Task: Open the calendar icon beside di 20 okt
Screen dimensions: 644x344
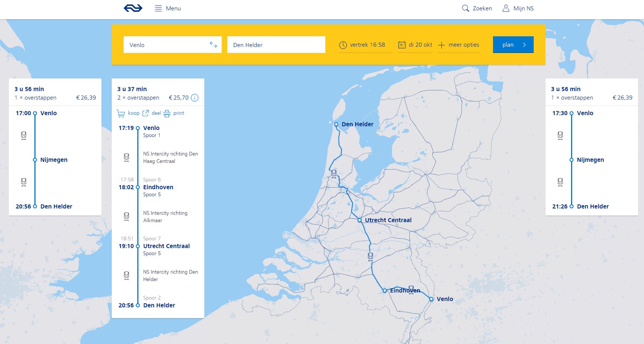Action: (402, 44)
